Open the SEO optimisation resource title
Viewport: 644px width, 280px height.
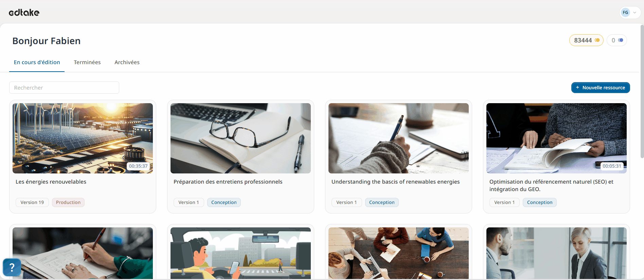(551, 185)
